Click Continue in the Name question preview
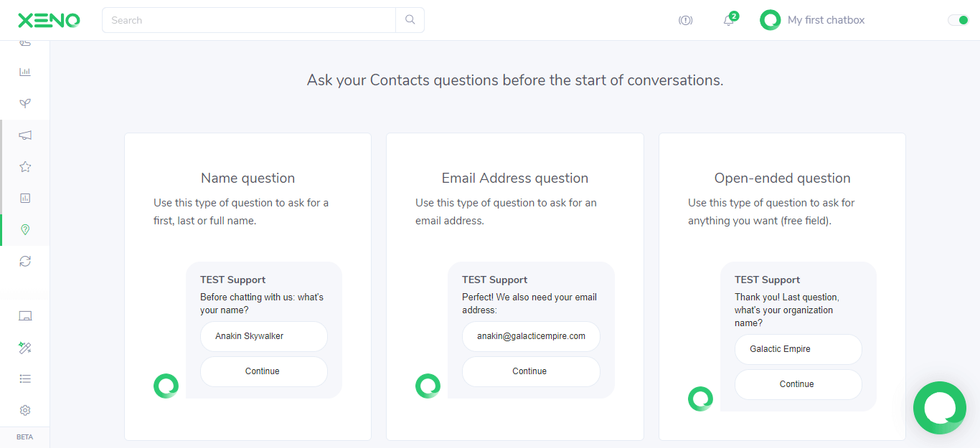Viewport: 980px width, 448px height. click(263, 371)
